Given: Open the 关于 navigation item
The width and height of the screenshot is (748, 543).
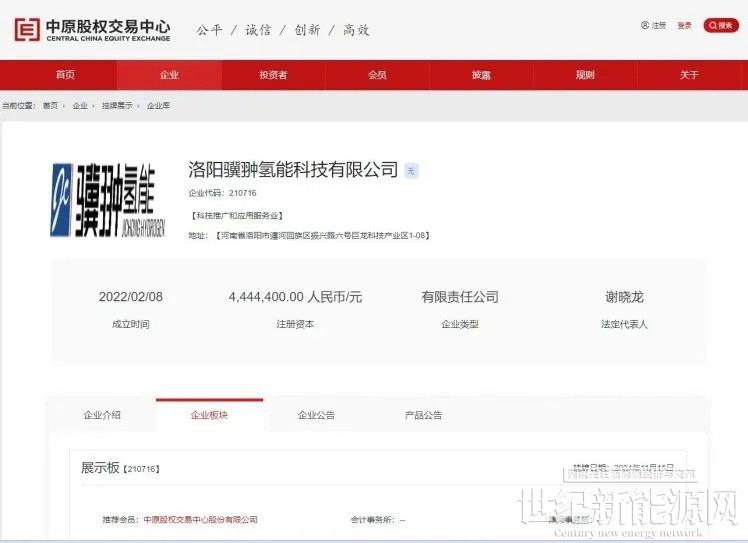Looking at the screenshot, I should 689,75.
